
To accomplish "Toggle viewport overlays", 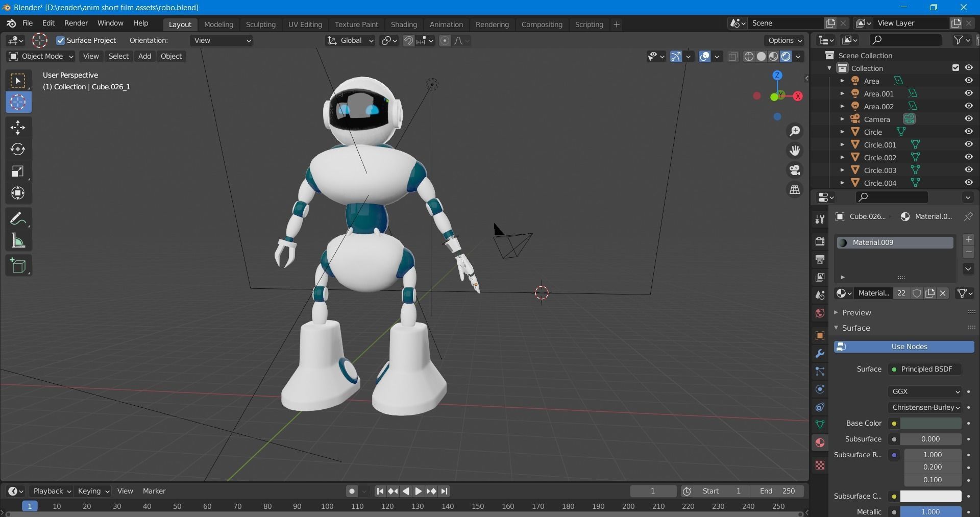I will click(704, 57).
